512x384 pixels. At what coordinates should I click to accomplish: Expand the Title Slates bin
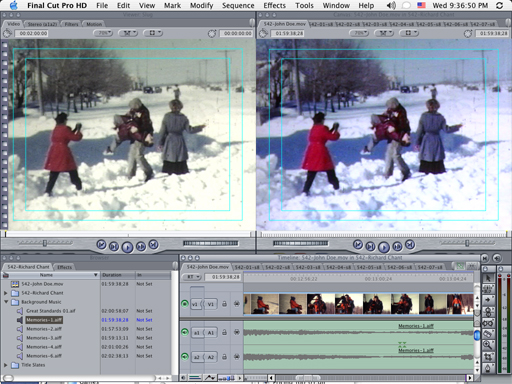pyautogui.click(x=5, y=365)
